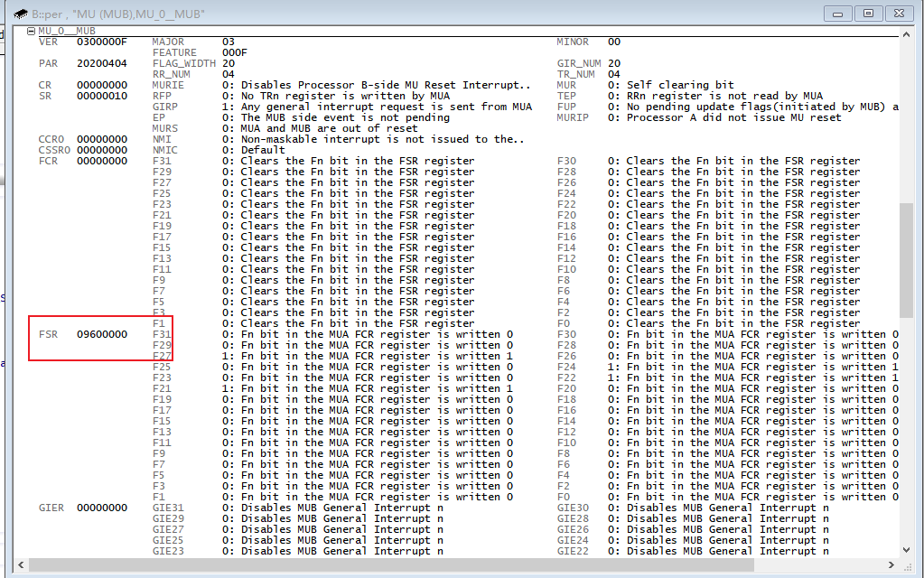This screenshot has width=924, height=578.
Task: Select the CR register value 00000000
Action: (102, 86)
